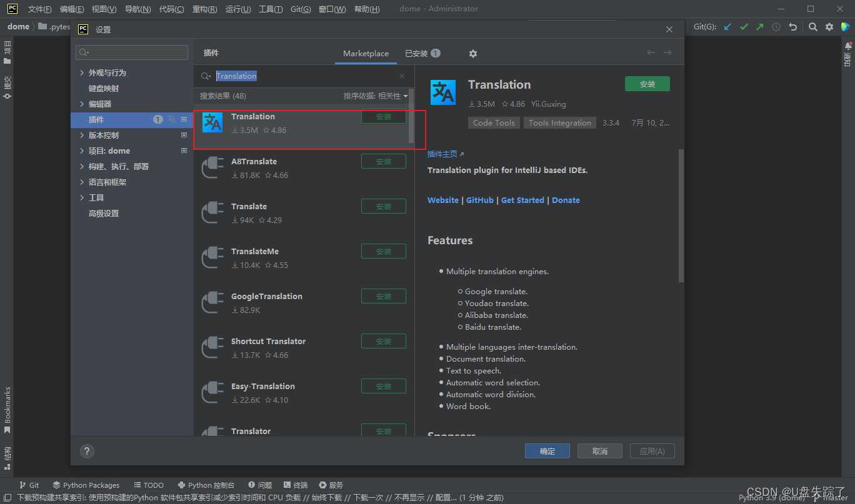The height and width of the screenshot is (504, 855).
Task: Click the plugin search field containing Translation
Action: [304, 76]
